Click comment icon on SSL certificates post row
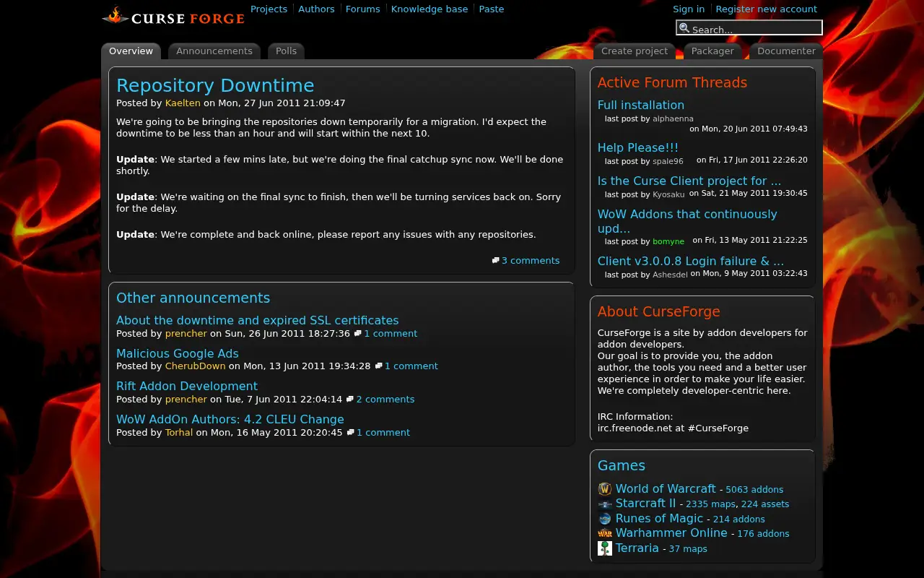This screenshot has height=578, width=924. tap(357, 333)
